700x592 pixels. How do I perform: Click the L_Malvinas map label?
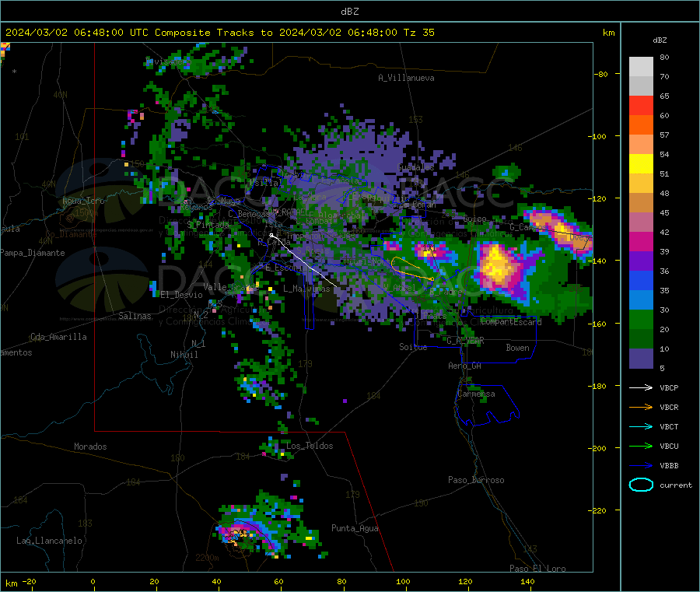306,289
